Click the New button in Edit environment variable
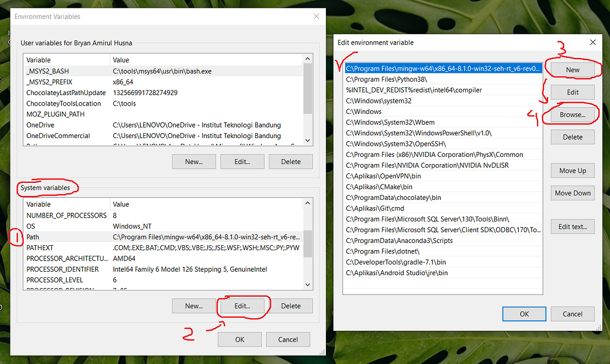 [572, 70]
